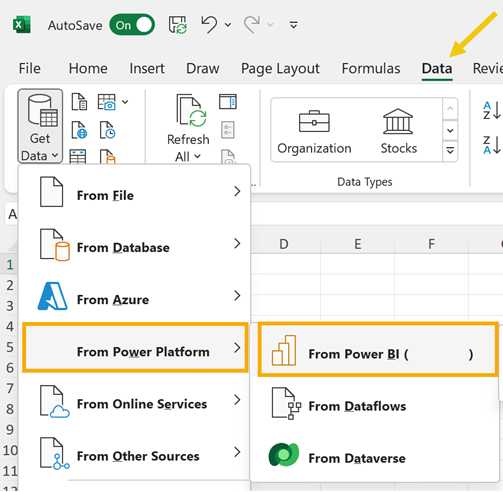Click the From Other Sources chevron

coord(237,452)
